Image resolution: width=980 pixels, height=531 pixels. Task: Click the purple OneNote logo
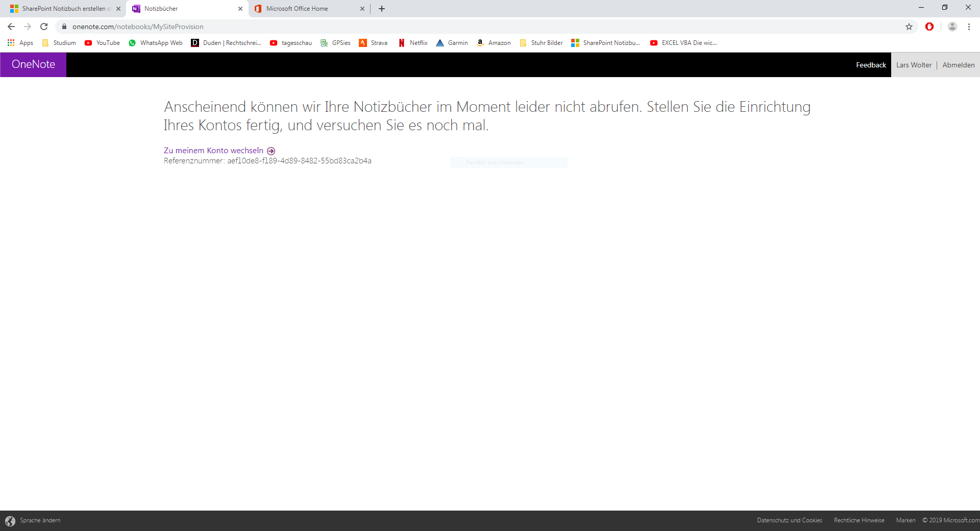(x=33, y=64)
